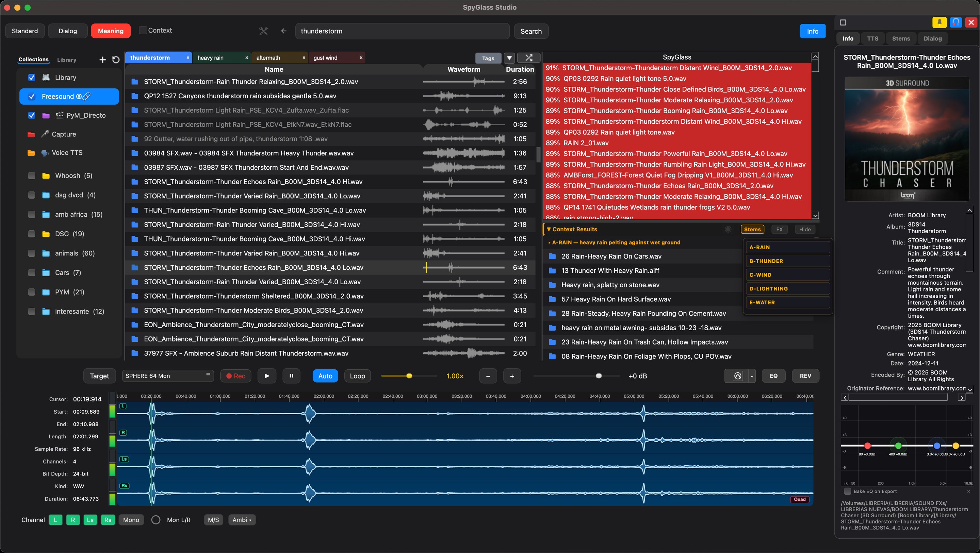Remove the gust wind tag via its x

(361, 58)
